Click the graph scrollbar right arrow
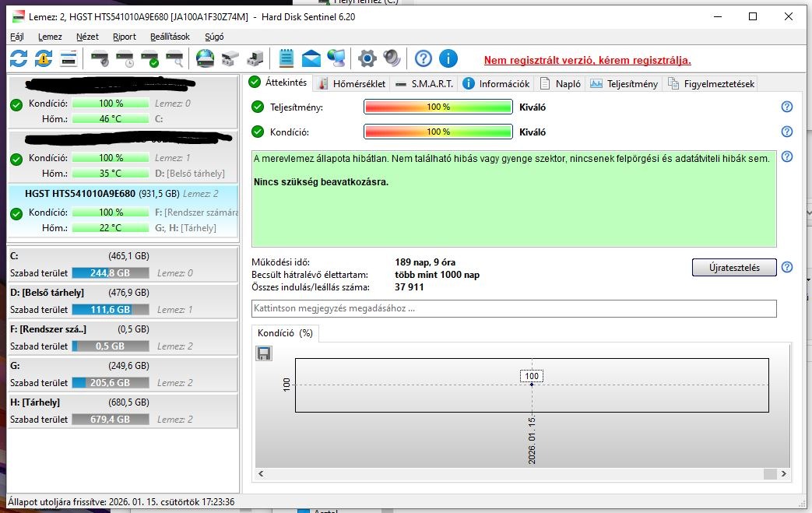 pyautogui.click(x=783, y=473)
